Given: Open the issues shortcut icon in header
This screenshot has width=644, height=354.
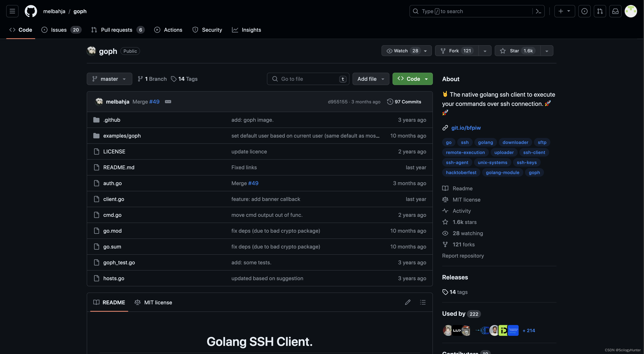Looking at the screenshot, I should click(x=584, y=11).
